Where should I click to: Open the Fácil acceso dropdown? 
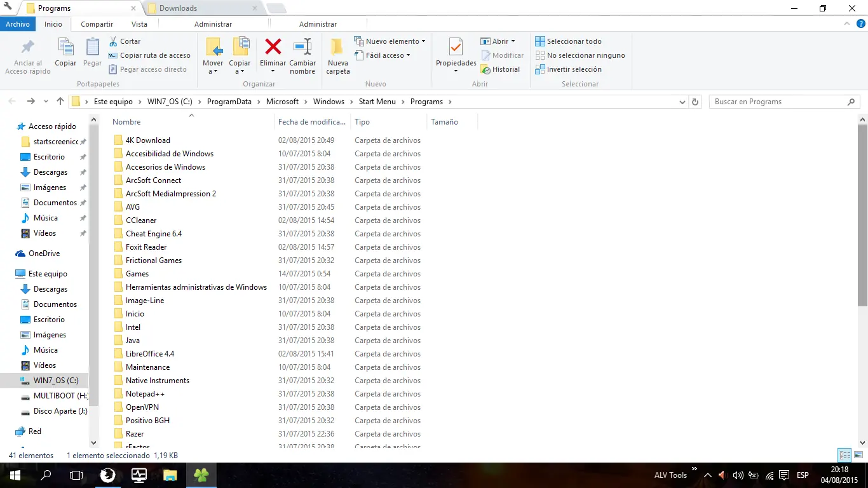click(382, 55)
